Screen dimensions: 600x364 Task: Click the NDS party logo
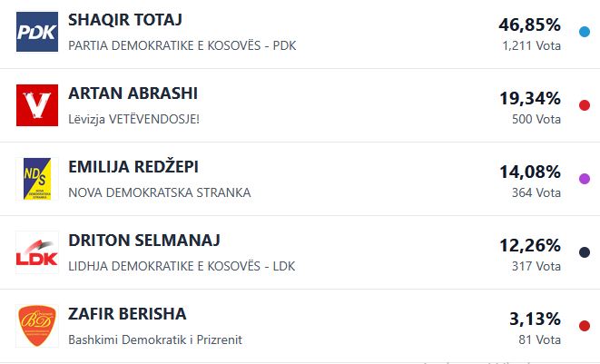pos(37,179)
